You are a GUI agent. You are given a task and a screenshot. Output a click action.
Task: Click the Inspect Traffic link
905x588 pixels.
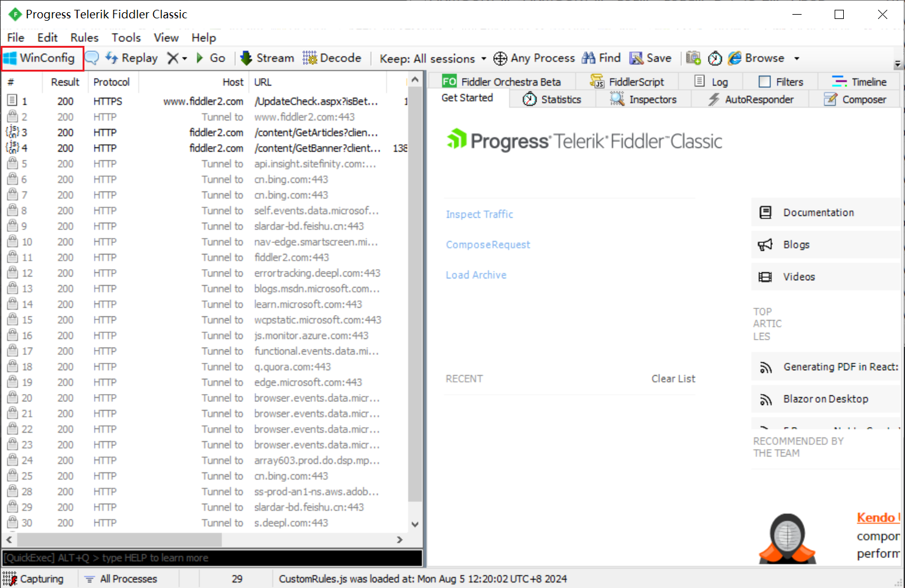479,214
